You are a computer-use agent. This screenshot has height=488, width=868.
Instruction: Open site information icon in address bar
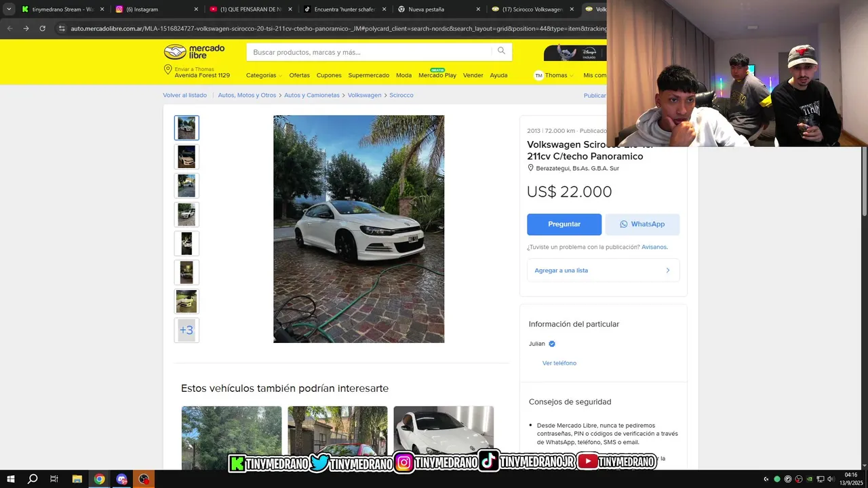pos(62,28)
